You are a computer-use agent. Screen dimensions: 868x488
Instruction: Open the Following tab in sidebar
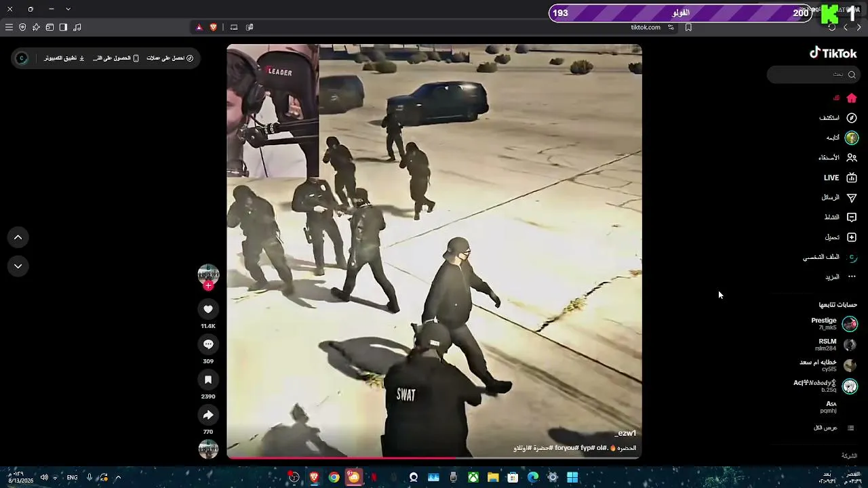(x=842, y=138)
